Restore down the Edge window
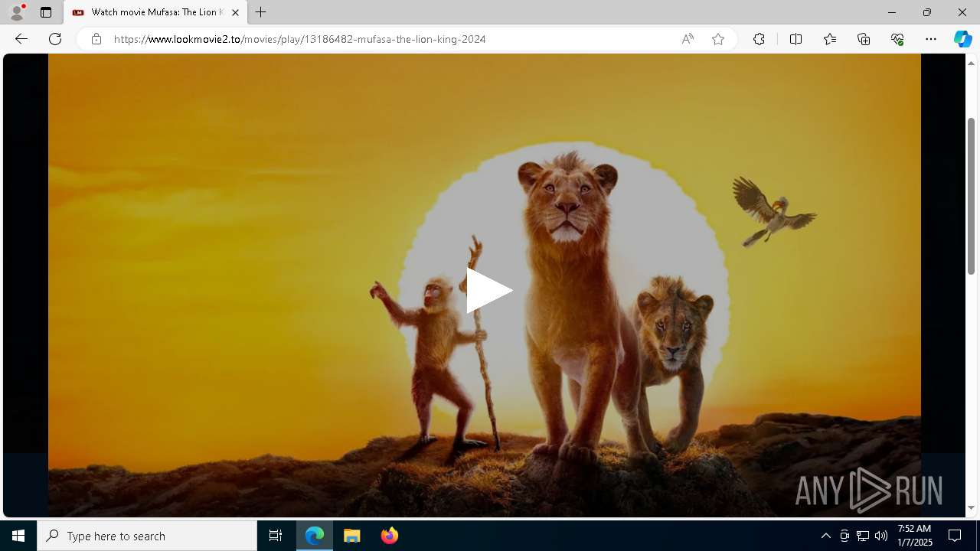980x551 pixels. tap(926, 12)
